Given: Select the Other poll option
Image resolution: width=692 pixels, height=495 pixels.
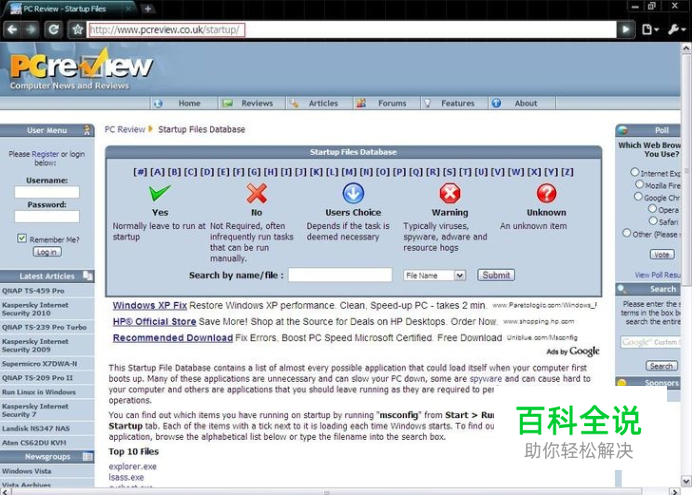Looking at the screenshot, I should [x=627, y=233].
